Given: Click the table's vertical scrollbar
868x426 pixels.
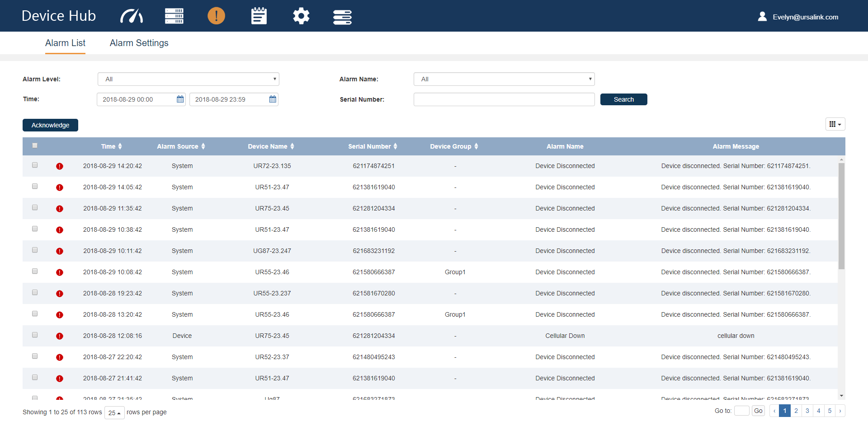Looking at the screenshot, I should [841, 216].
